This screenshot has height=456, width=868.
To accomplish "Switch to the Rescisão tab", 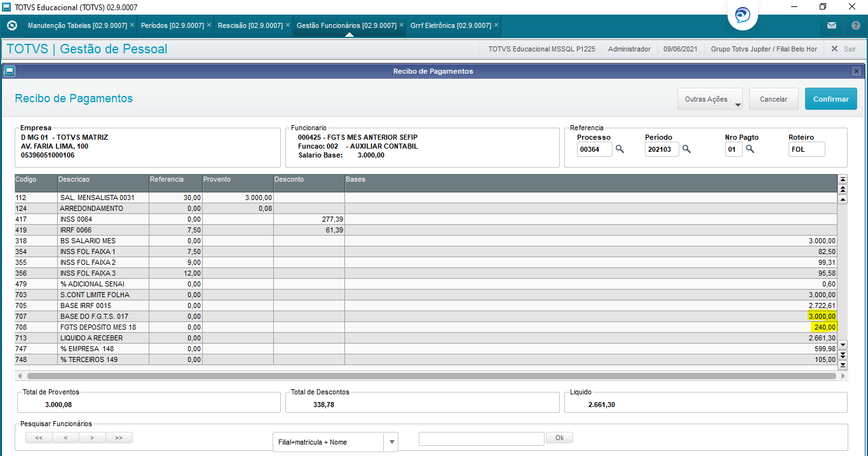I will tap(250, 25).
